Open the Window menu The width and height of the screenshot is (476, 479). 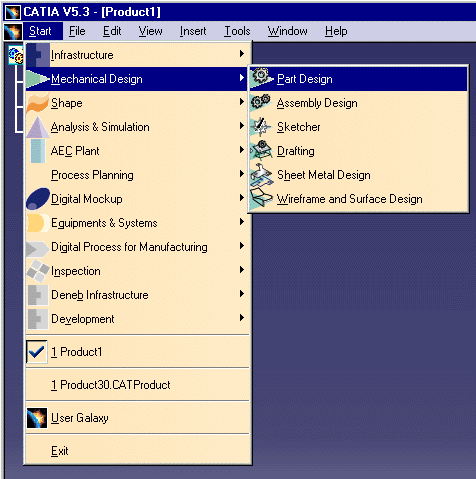point(288,31)
